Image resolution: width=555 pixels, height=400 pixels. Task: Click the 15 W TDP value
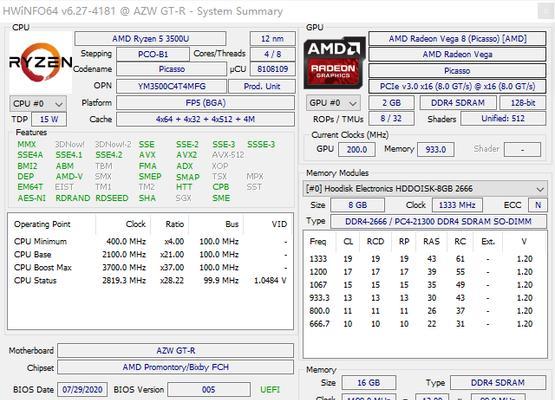click(49, 119)
